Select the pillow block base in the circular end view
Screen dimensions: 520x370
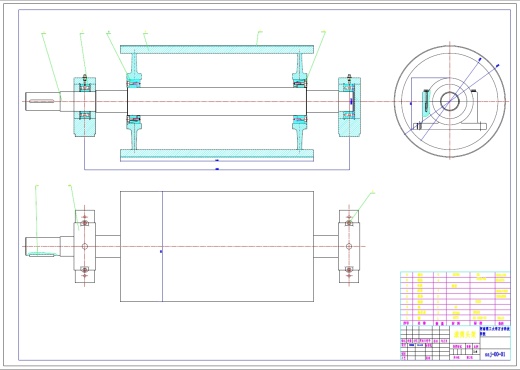450,127
